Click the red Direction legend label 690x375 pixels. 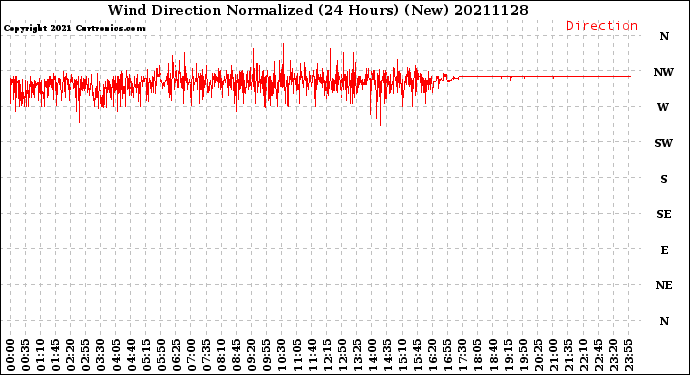click(x=602, y=26)
